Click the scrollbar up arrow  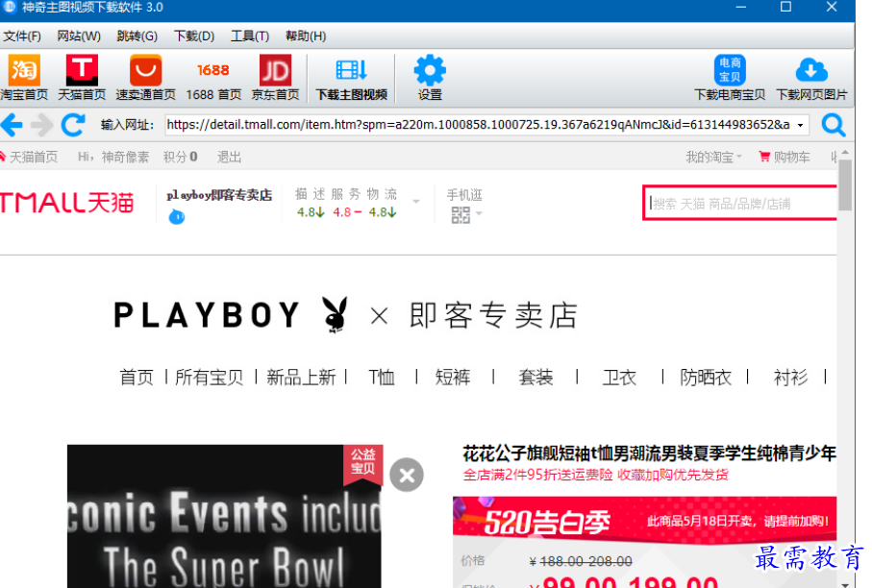coord(845,152)
